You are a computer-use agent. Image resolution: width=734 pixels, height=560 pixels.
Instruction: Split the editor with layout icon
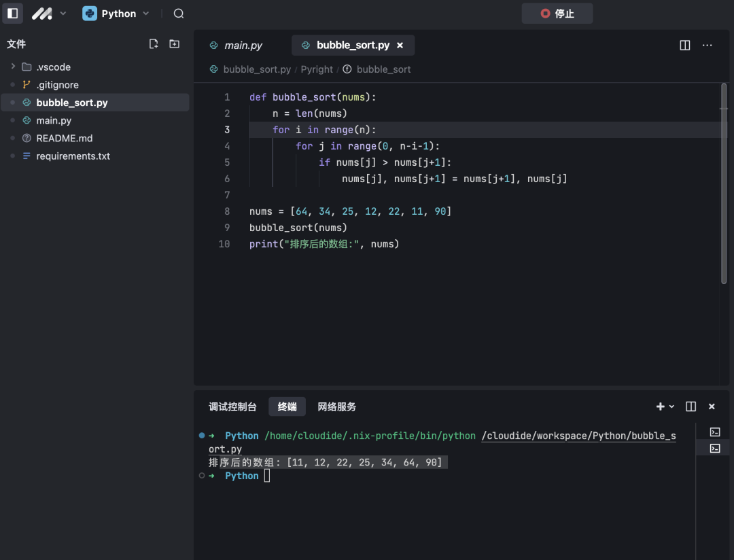tap(685, 45)
